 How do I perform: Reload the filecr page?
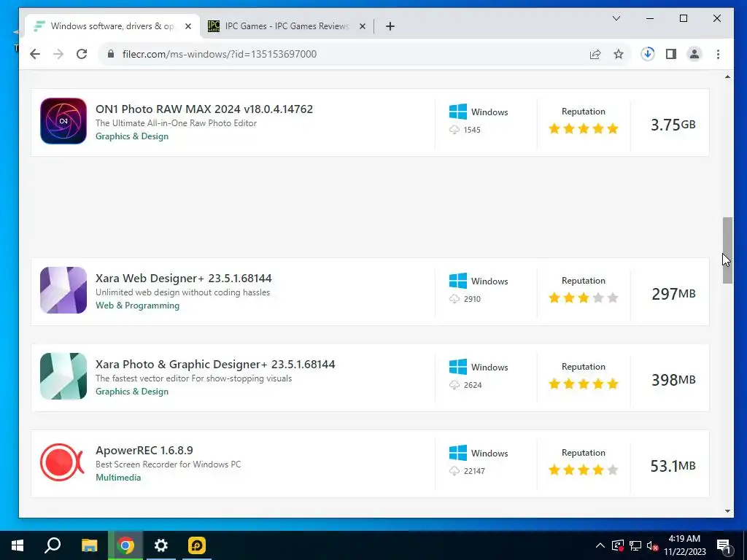[82, 54]
